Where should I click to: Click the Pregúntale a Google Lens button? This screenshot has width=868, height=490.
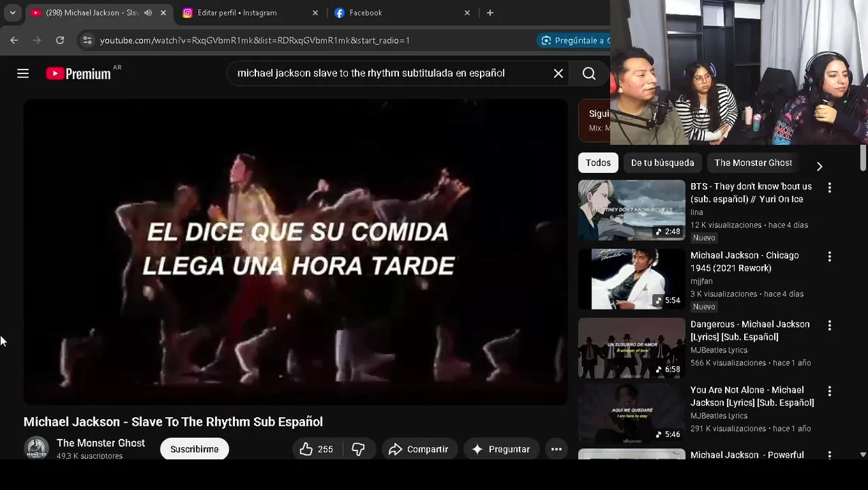573,40
